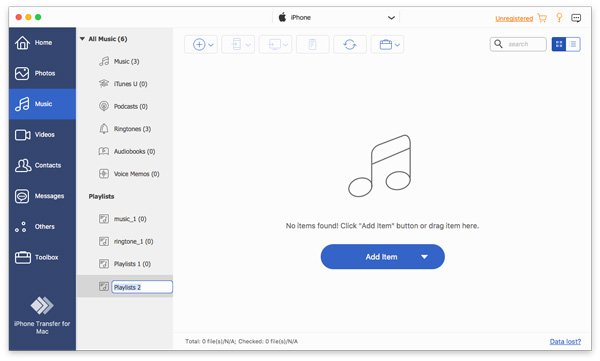The width and height of the screenshot is (600, 361).
Task: Select Voice Memos (0) category
Action: [125, 174]
